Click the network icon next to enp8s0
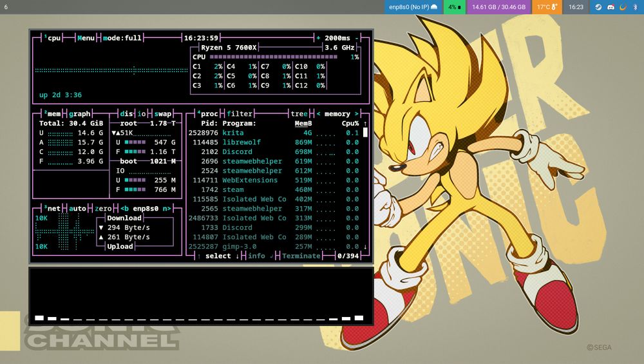 [x=434, y=7]
